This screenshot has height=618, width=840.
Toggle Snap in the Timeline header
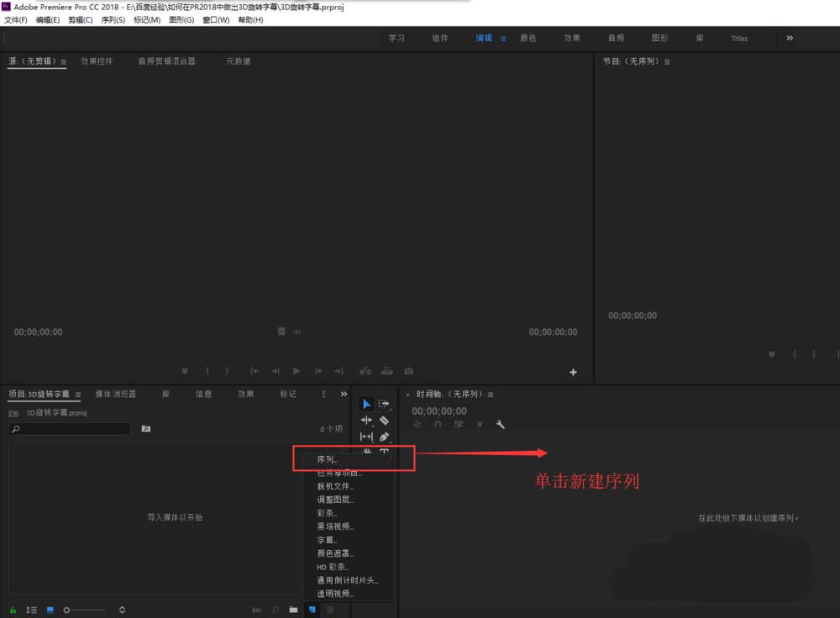coord(438,424)
